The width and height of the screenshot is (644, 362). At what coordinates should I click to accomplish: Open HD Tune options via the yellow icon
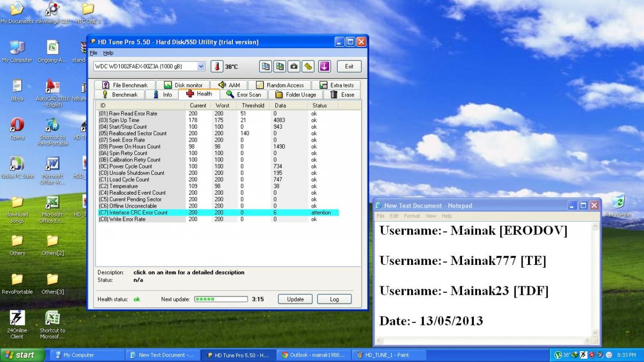308,67
